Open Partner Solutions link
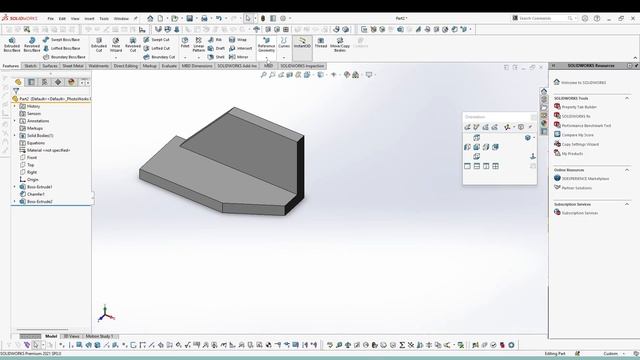Viewport: 640px width, 360px height. click(x=577, y=188)
